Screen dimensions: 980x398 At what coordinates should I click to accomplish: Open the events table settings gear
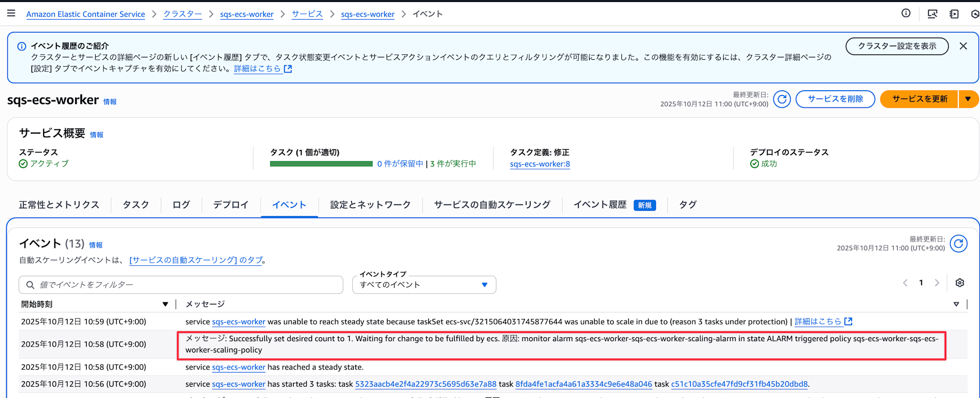(x=960, y=283)
